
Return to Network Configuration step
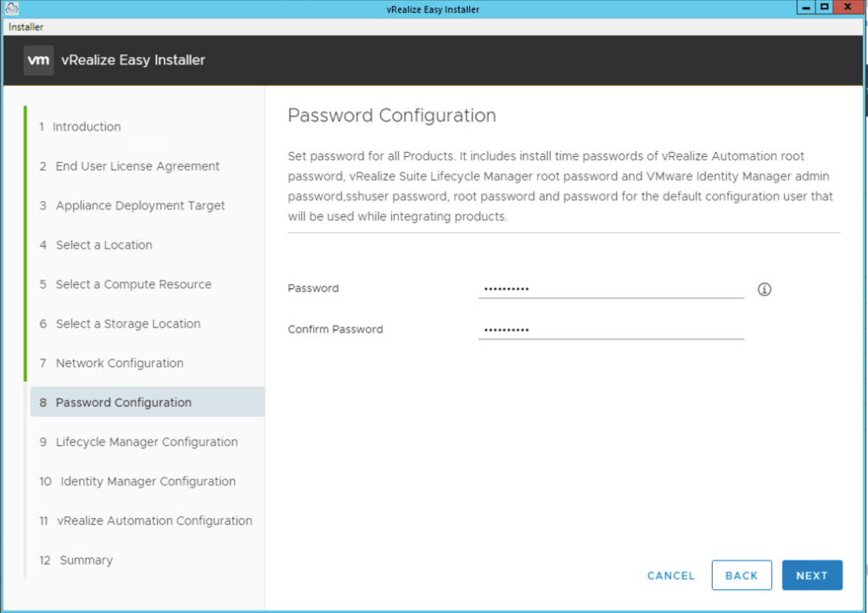click(x=119, y=364)
